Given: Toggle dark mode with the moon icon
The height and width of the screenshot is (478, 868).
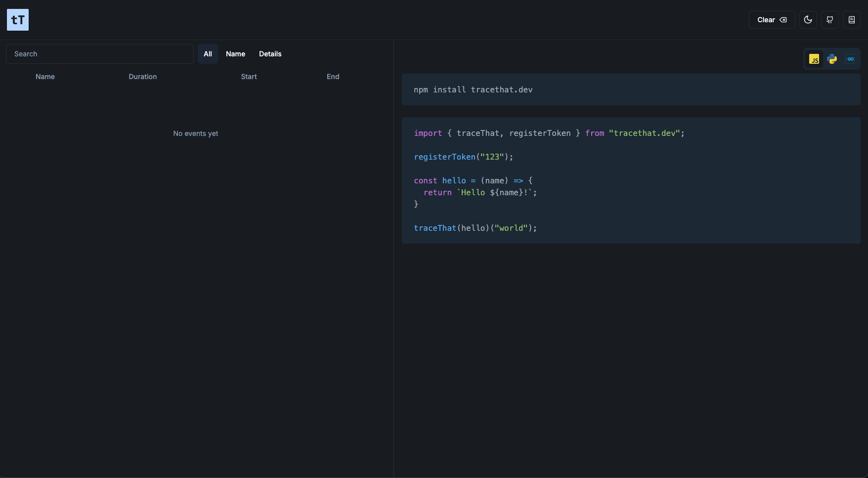Looking at the screenshot, I should [x=808, y=20].
